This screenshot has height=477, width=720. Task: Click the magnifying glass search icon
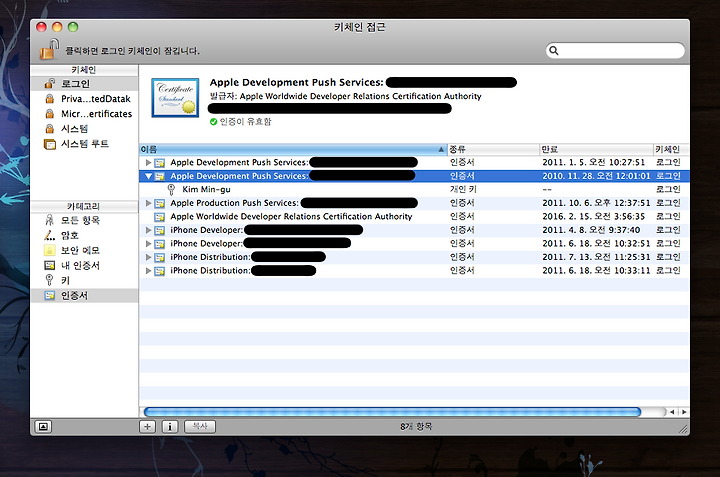(554, 51)
